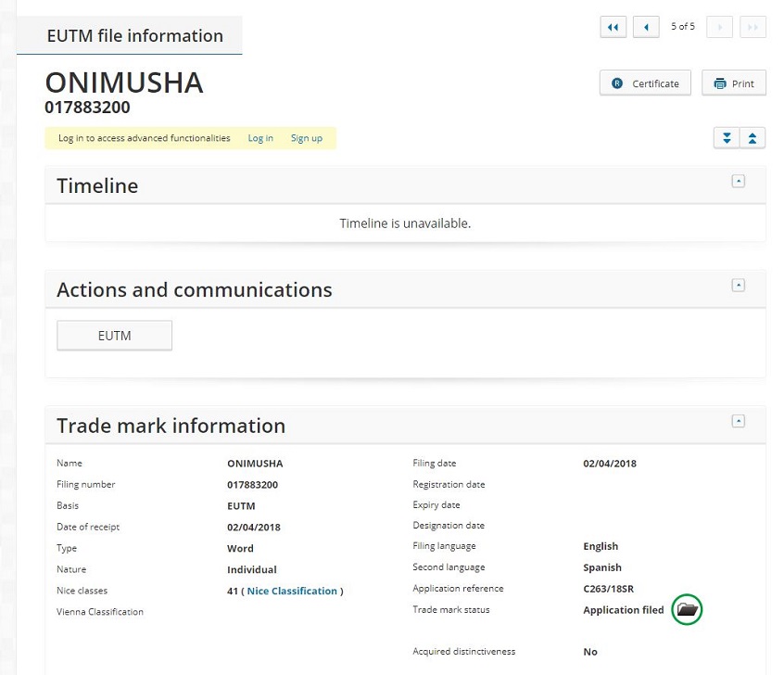Screen dimensions: 784x675
Task: Jump to the last record arrow
Action: point(752,27)
